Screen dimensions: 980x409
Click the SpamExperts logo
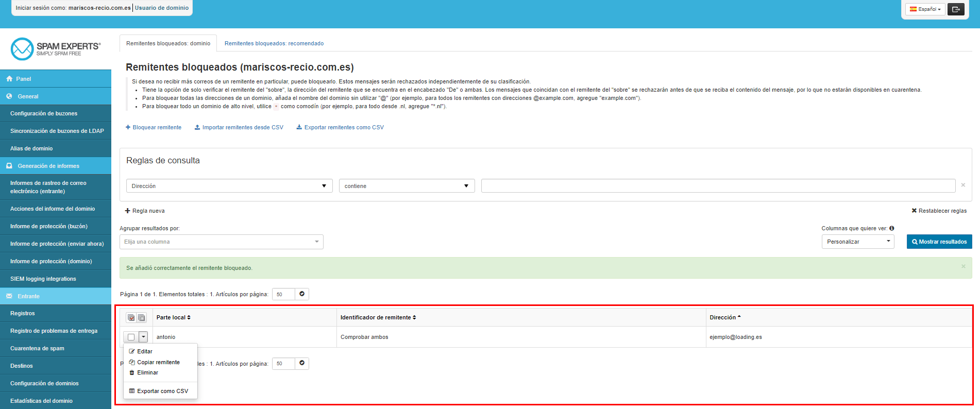click(x=55, y=49)
